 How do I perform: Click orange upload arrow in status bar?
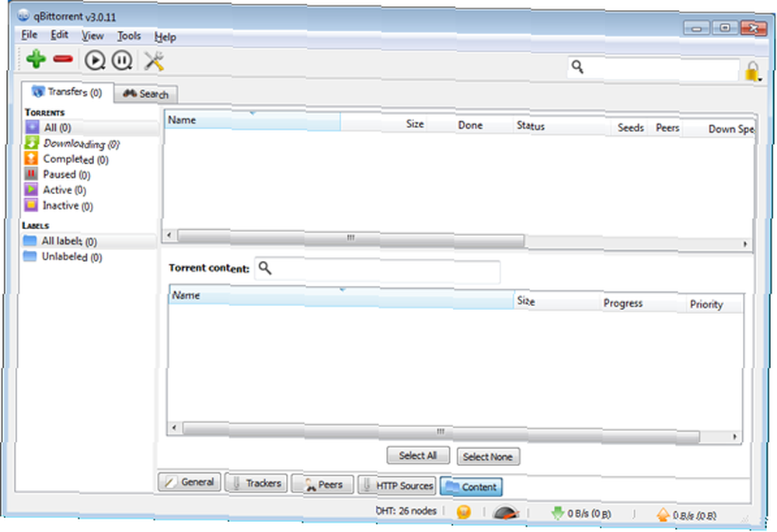click(x=663, y=515)
